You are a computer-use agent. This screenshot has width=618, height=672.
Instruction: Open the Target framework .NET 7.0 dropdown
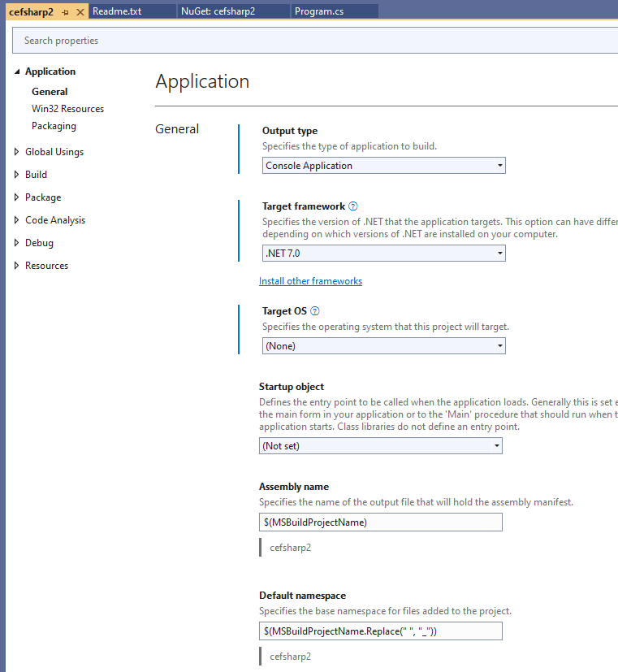[384, 254]
